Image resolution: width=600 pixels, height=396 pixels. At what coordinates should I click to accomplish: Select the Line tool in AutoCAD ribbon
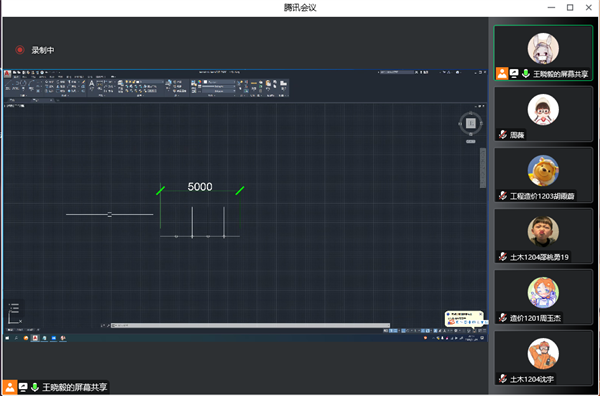[8, 85]
